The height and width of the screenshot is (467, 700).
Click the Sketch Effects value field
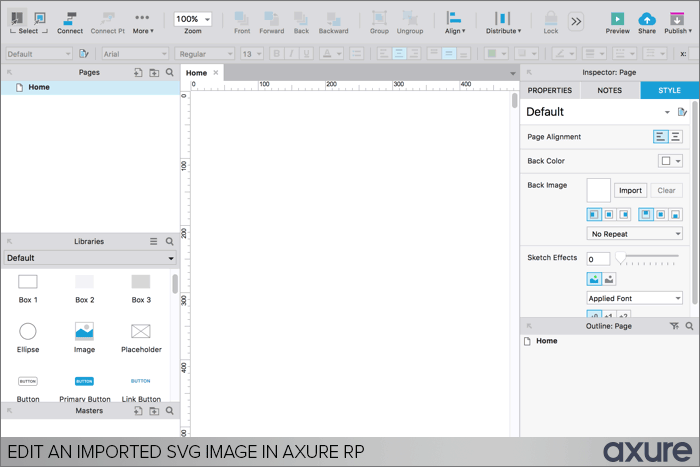598,259
